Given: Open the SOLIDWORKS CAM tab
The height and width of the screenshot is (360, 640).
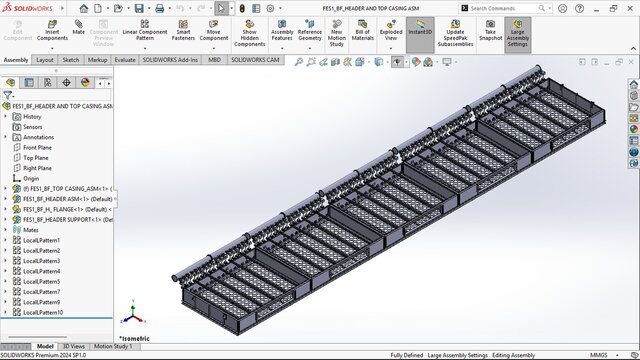Looking at the screenshot, I should [x=256, y=60].
